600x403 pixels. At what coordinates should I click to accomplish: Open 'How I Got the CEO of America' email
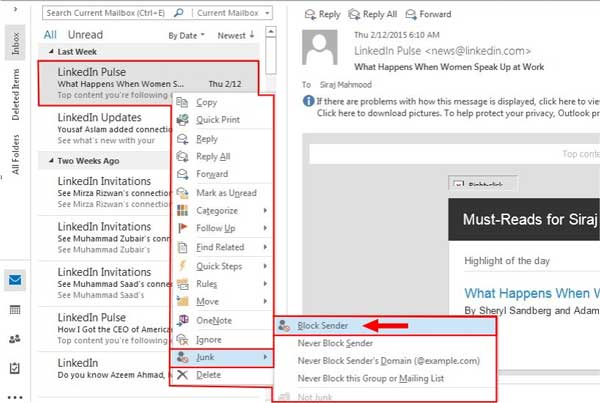coord(105,329)
